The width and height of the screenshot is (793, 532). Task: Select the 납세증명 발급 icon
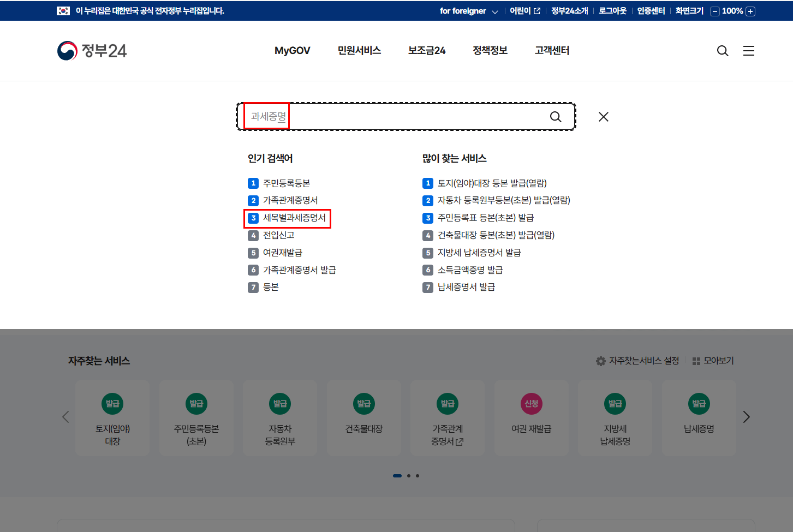[x=699, y=417]
